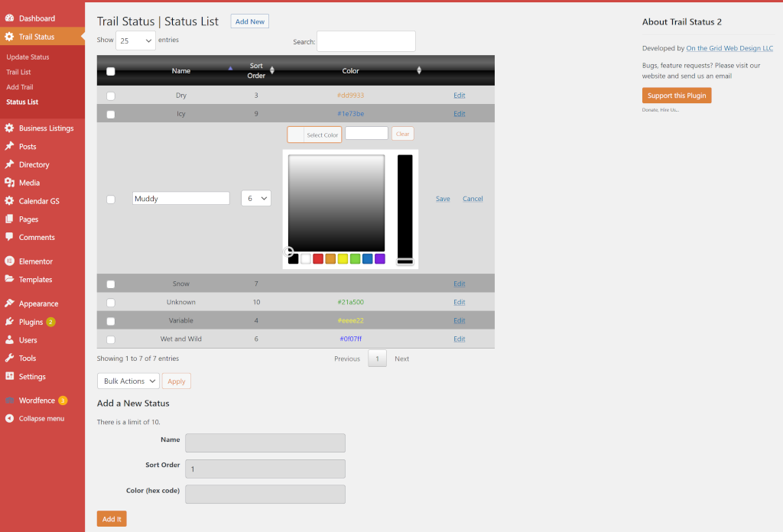
Task: Click the vertical color slider strip
Action: tap(405, 209)
